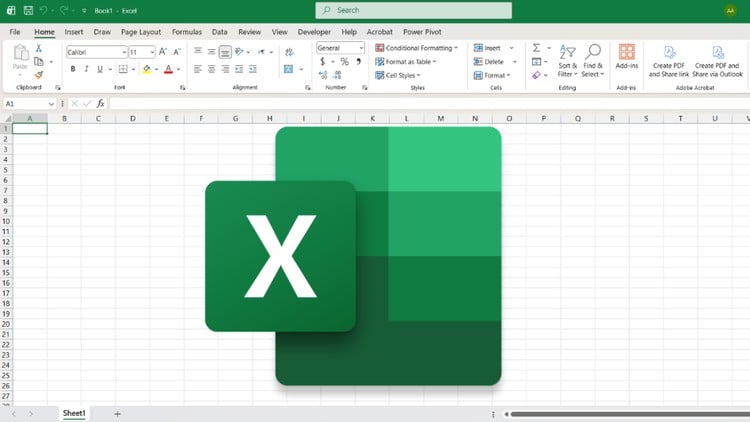Switch to the Data tab

220,32
